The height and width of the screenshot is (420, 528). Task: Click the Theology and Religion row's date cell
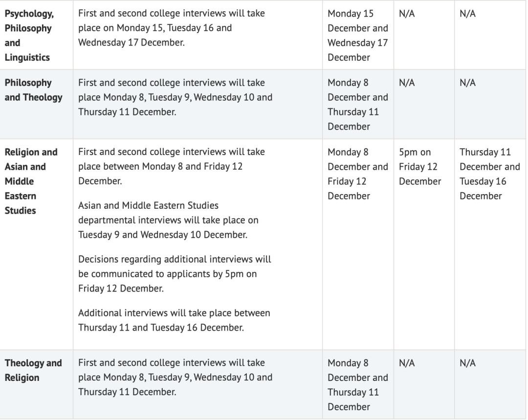[x=357, y=385]
